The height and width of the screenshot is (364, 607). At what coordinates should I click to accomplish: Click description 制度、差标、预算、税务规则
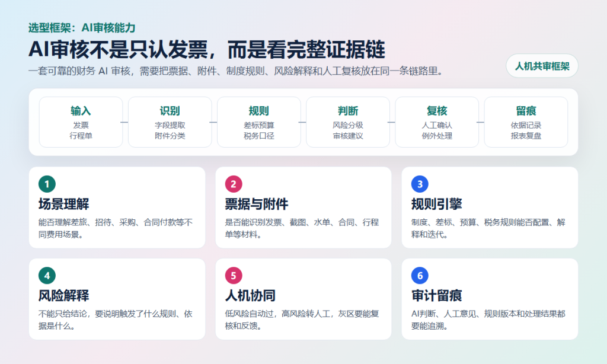[488, 228]
